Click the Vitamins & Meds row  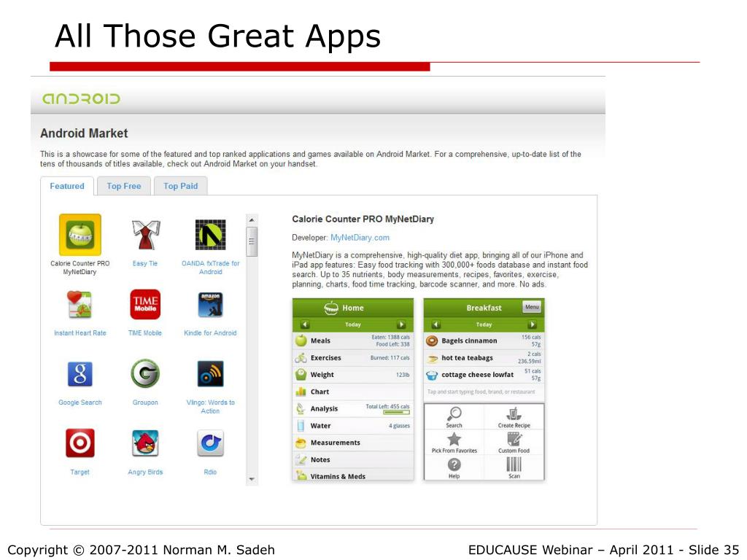click(x=353, y=475)
